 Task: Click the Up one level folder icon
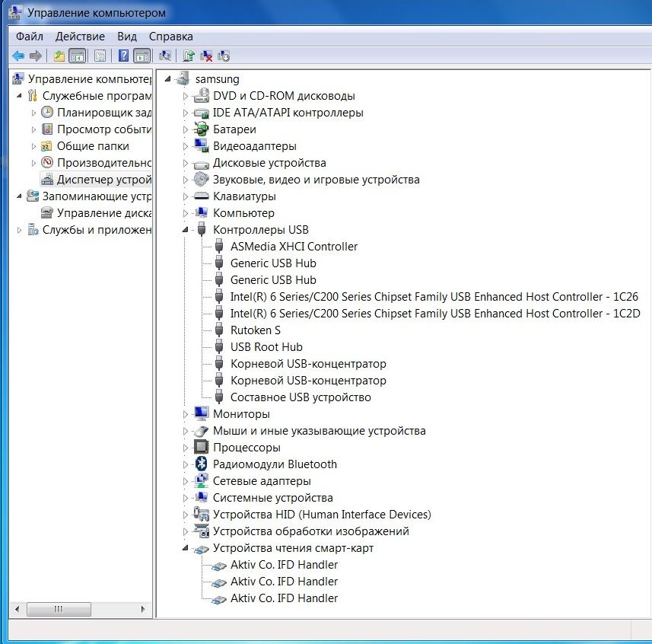pyautogui.click(x=59, y=56)
